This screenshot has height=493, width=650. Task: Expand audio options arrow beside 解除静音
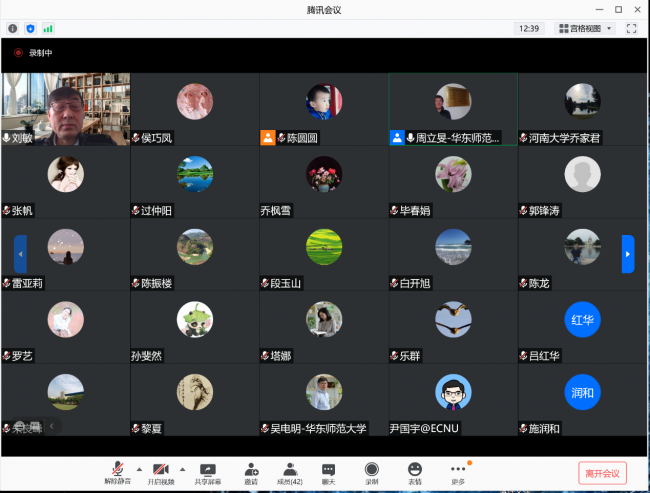(x=139, y=468)
